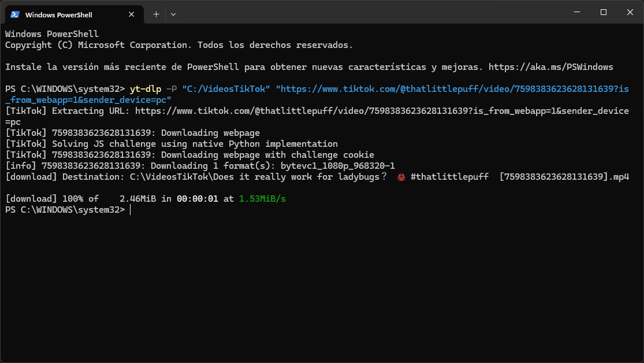This screenshot has height=363, width=644.
Task: Maximize the terminal window
Action: tap(604, 12)
